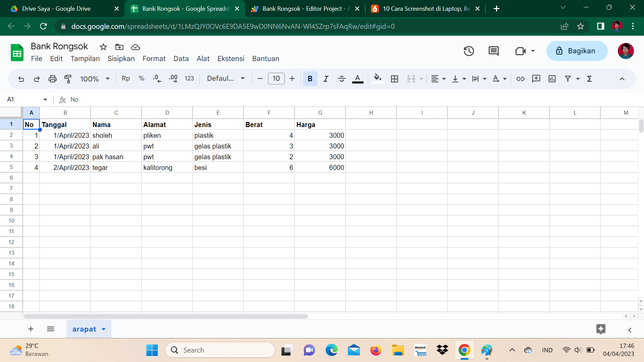
Task: Add a new sheet with plus button
Action: (x=31, y=329)
